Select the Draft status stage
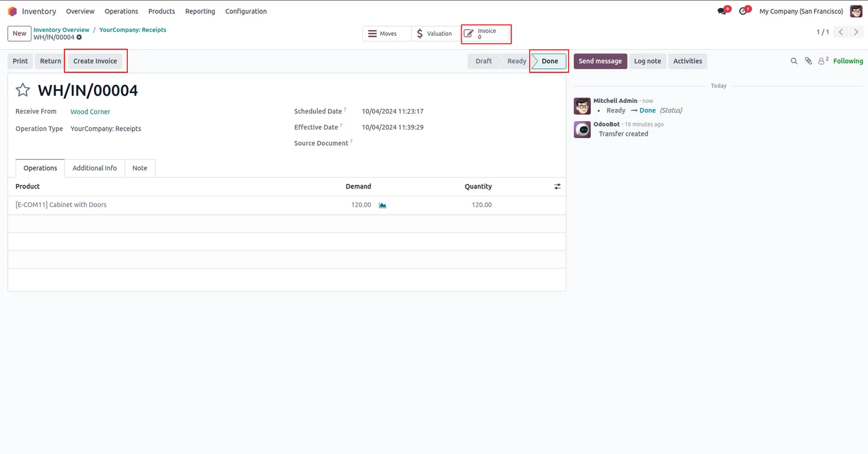 tap(483, 61)
